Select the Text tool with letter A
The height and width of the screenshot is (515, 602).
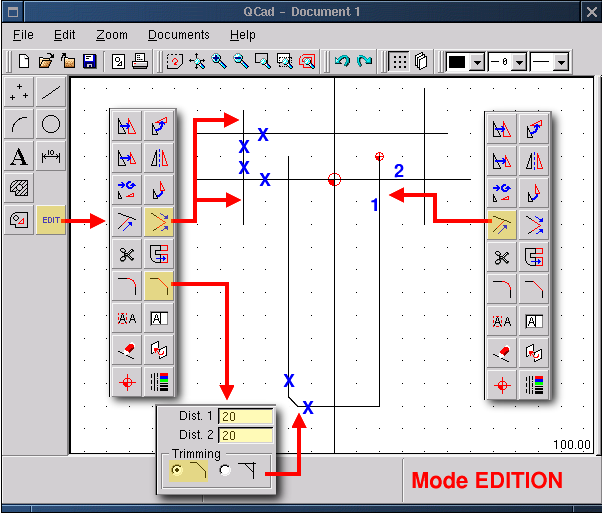point(19,156)
